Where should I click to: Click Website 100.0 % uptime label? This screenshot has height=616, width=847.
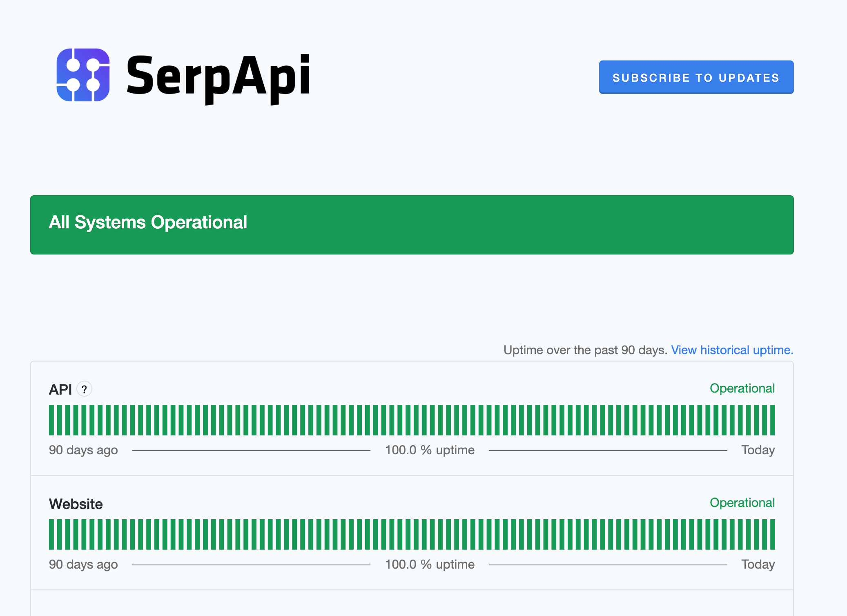click(x=430, y=565)
